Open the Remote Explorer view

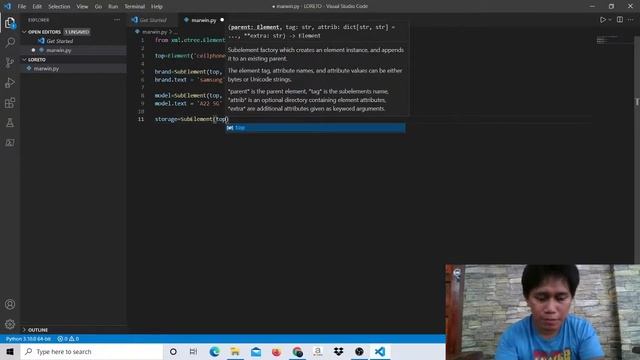[x=10, y=142]
